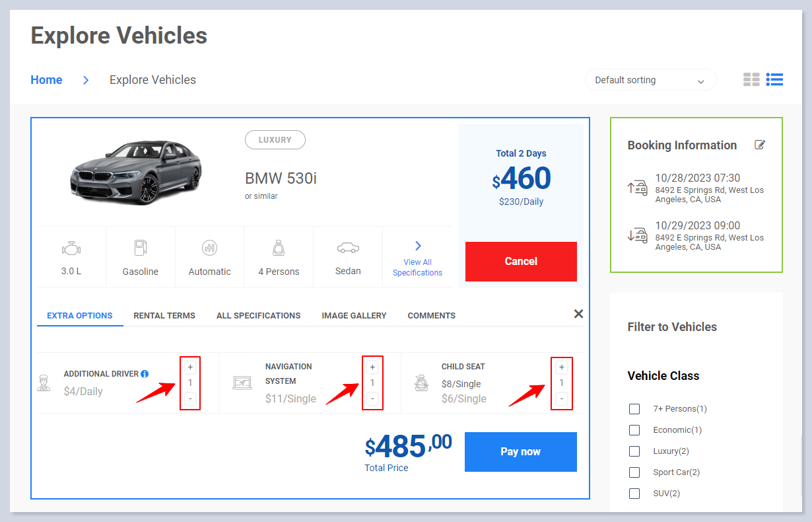
Task: Open the Rental Terms tab
Action: 164,315
